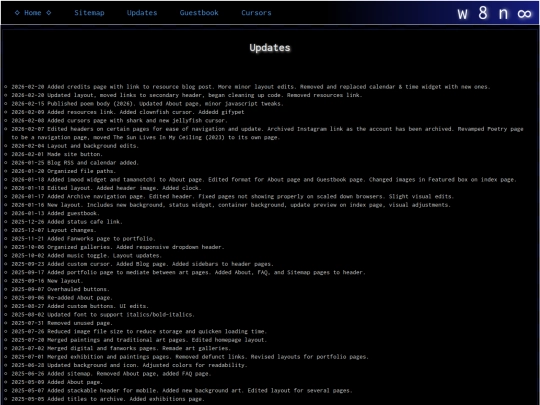
Task: Select entry 'Added portfolio page to mediate between art pages'
Action: (188, 272)
